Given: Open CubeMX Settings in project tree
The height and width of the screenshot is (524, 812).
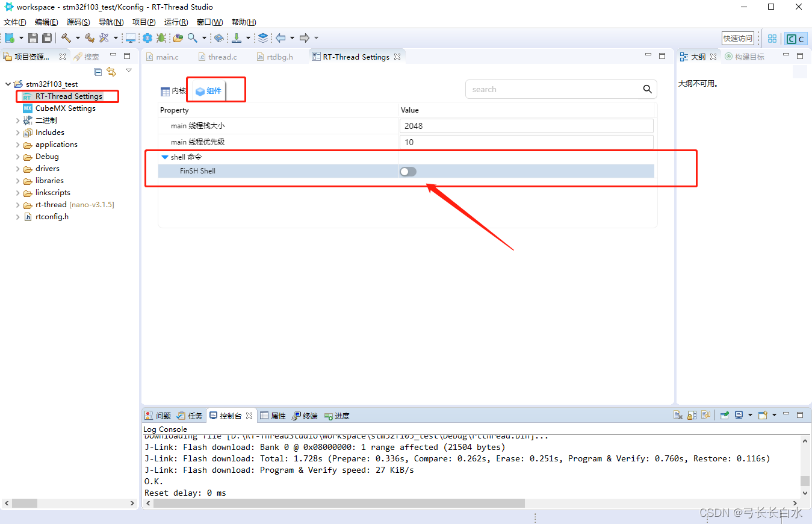Looking at the screenshot, I should pos(65,108).
